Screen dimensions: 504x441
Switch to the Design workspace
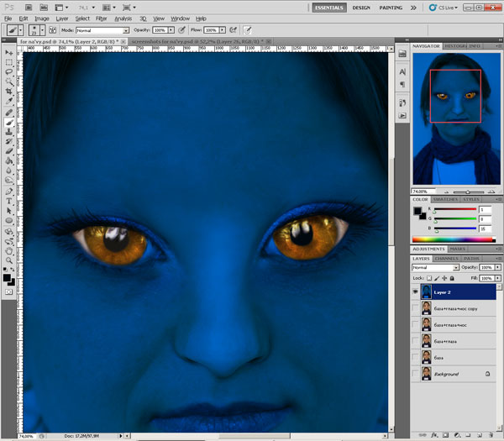coord(361,7)
